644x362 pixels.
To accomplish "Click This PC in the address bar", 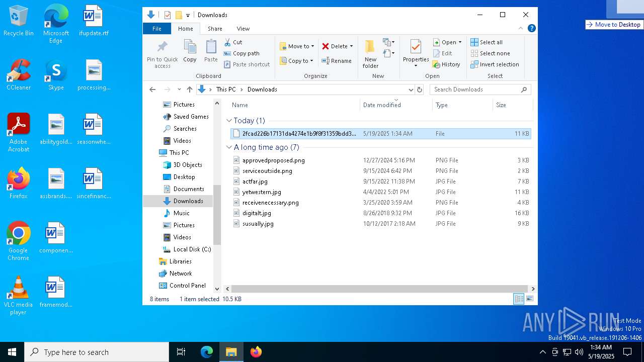I will tap(226, 89).
